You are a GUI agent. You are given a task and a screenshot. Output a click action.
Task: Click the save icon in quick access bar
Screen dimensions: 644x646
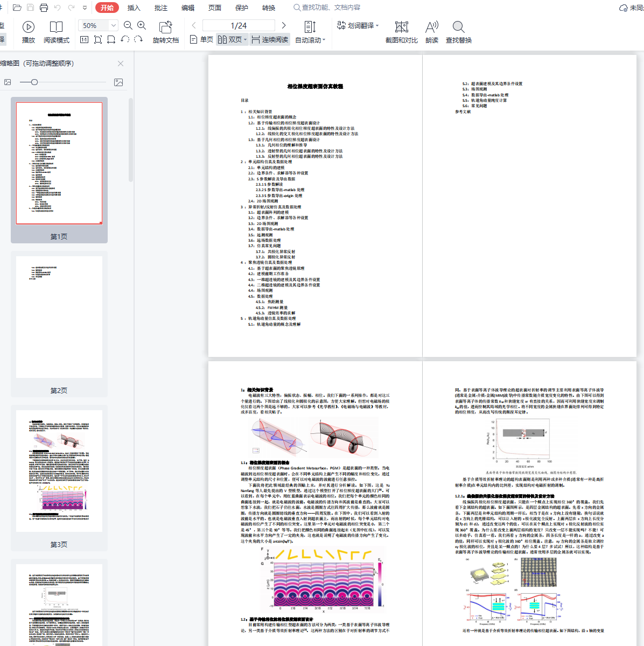click(31, 8)
